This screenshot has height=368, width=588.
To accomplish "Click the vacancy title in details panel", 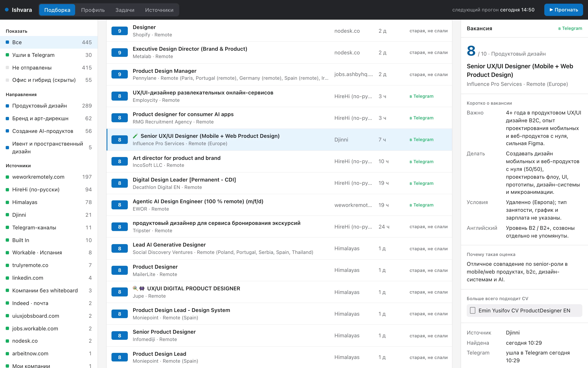I will click(x=520, y=70).
